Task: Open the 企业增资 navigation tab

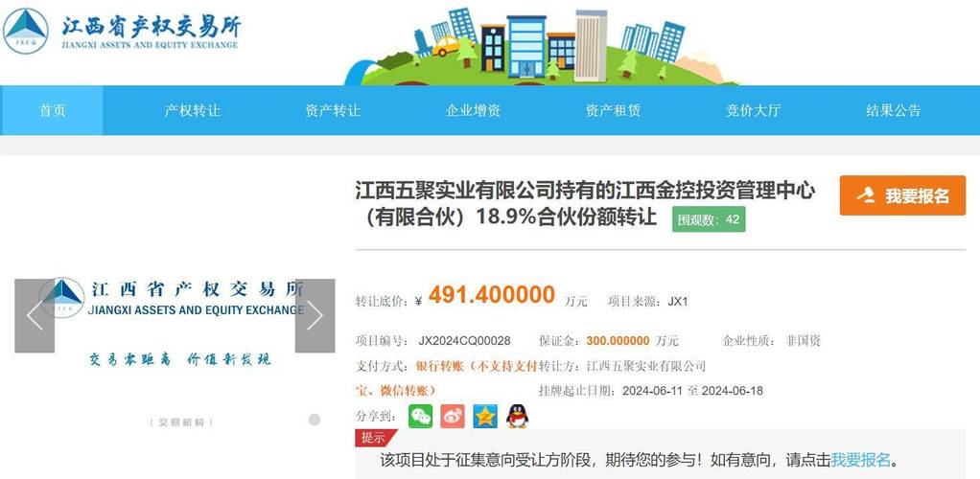Action: 473,110
